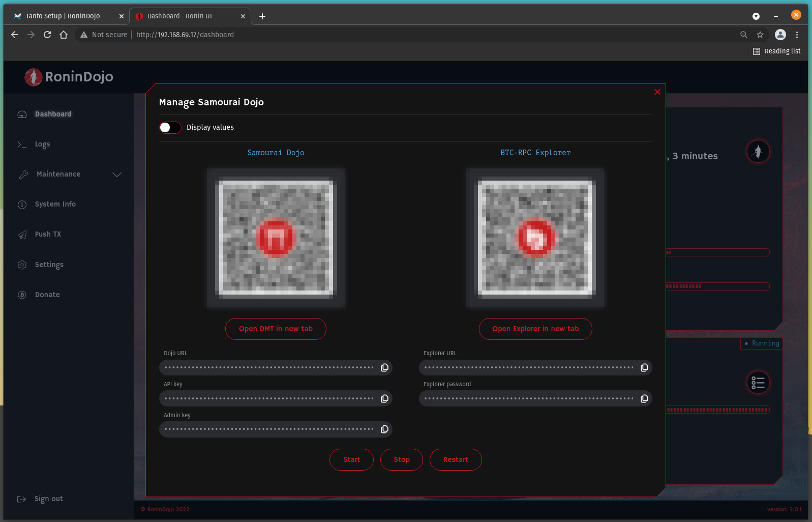Open Settings in the sidebar
The width and height of the screenshot is (812, 522).
point(49,265)
